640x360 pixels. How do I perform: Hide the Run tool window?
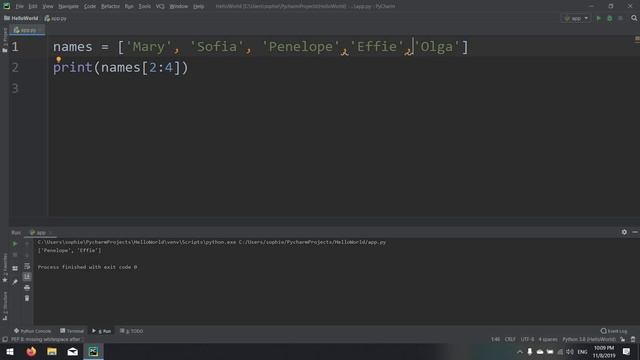(635, 232)
